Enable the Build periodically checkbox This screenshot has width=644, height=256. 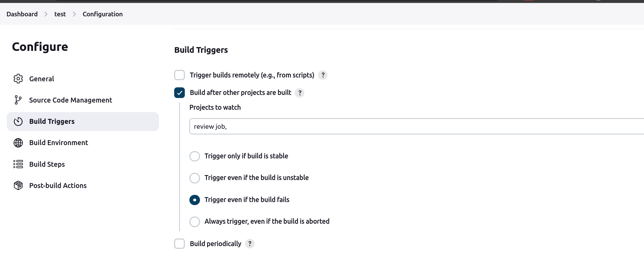[179, 243]
